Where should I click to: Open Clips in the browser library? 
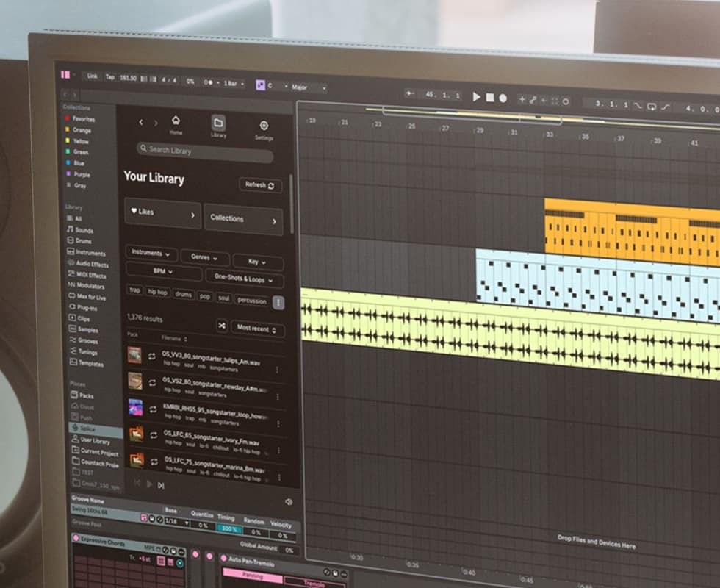[80, 318]
